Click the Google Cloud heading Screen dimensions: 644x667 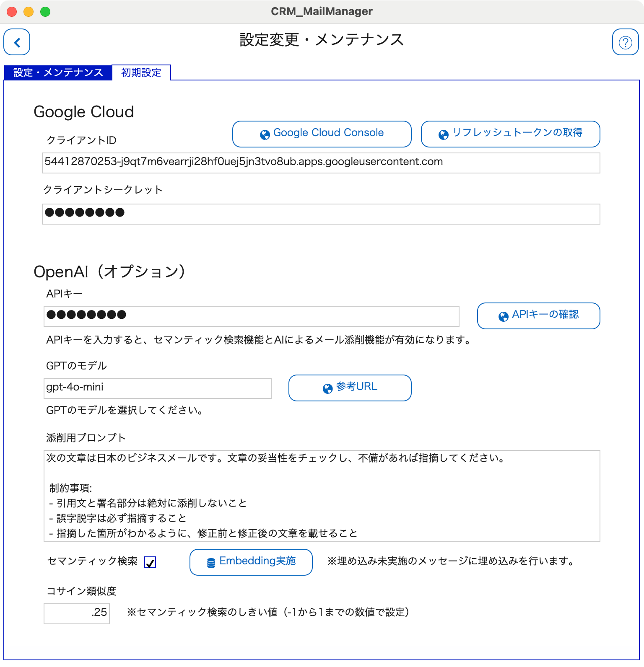[84, 112]
